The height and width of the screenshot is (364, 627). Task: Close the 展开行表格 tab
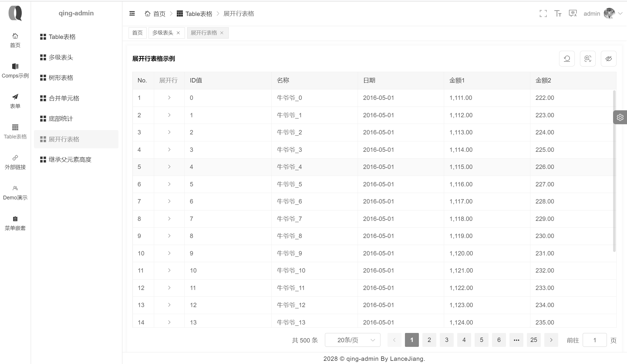[222, 33]
